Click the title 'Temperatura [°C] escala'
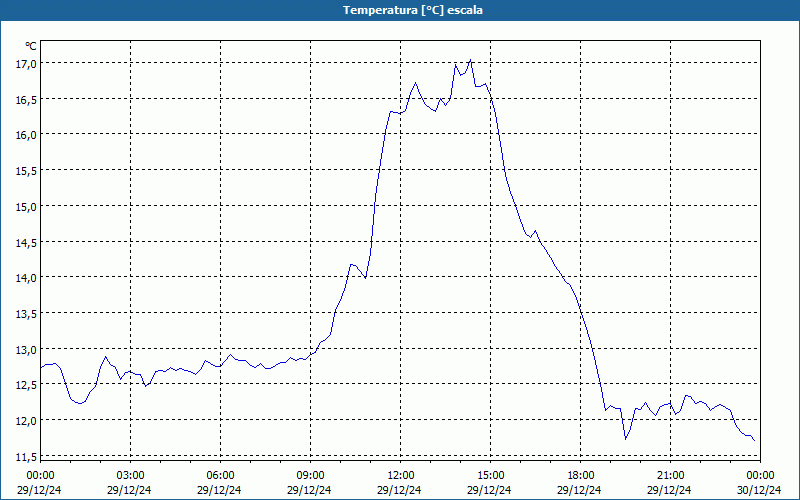This screenshot has width=800, height=500. (x=413, y=10)
